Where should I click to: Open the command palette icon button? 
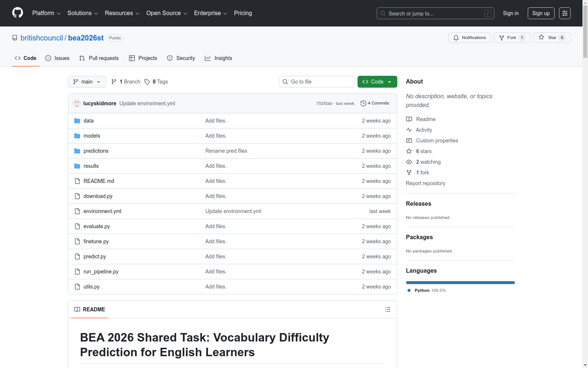(x=565, y=13)
